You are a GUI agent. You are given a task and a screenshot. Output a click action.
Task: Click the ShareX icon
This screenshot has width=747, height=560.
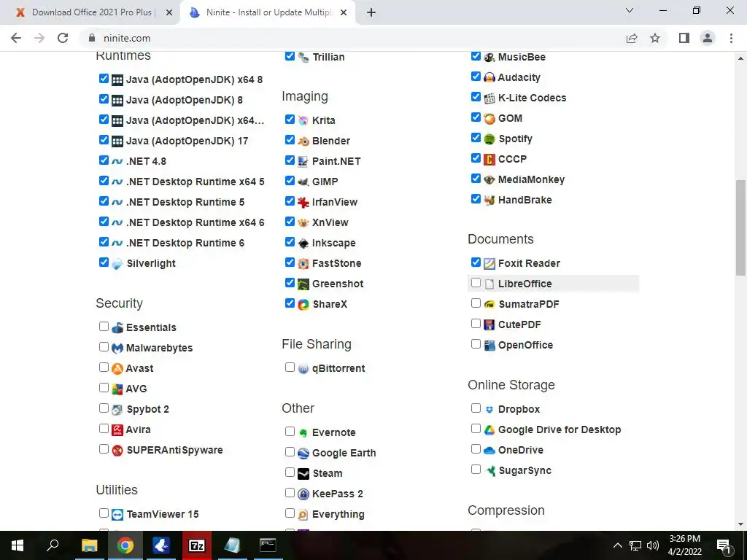coord(303,304)
